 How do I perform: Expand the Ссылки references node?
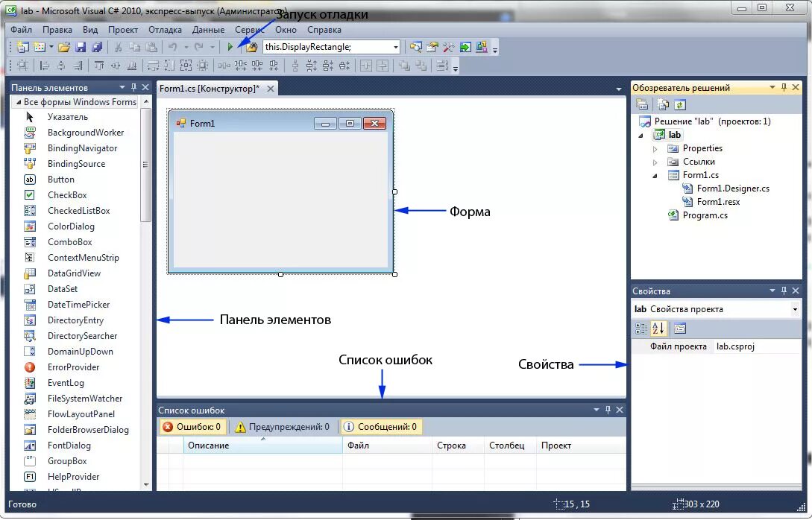pos(655,162)
